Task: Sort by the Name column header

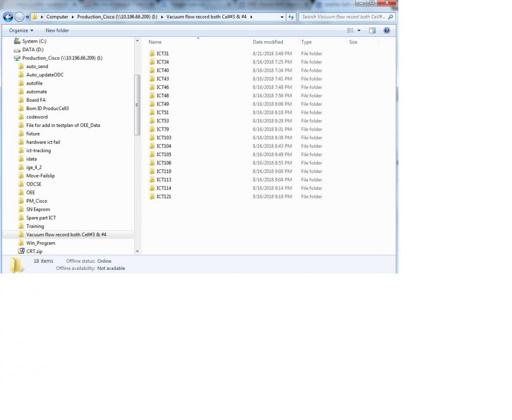Action: click(x=155, y=42)
